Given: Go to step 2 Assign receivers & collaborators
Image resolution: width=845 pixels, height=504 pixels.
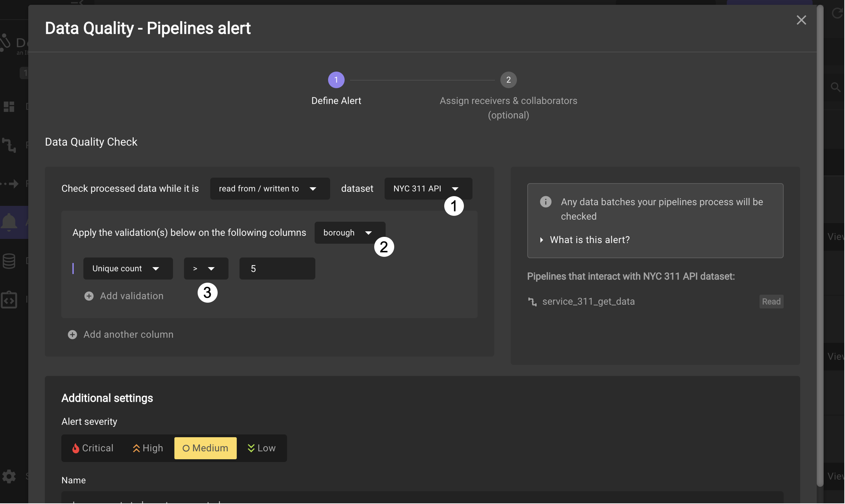Looking at the screenshot, I should click(x=509, y=80).
